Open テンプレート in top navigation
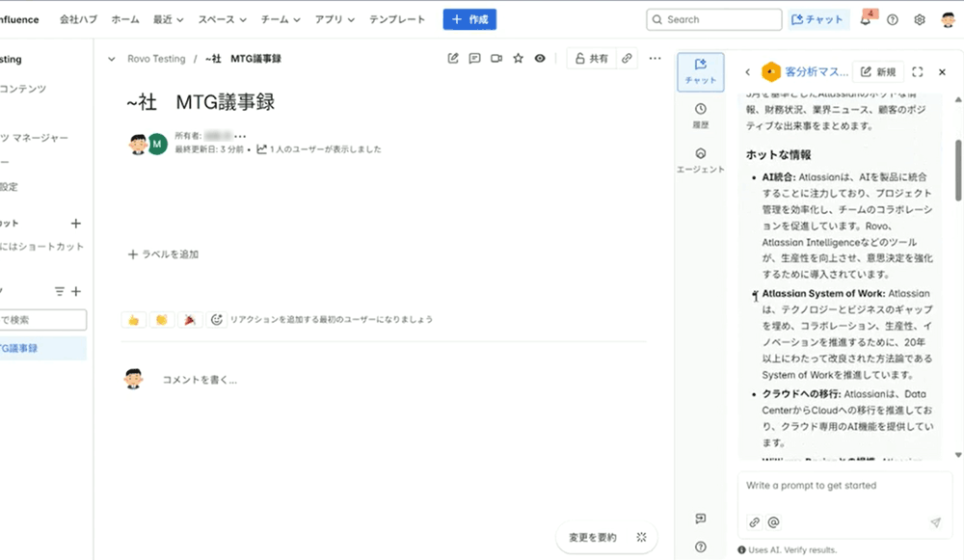The width and height of the screenshot is (964, 560). 397,19
